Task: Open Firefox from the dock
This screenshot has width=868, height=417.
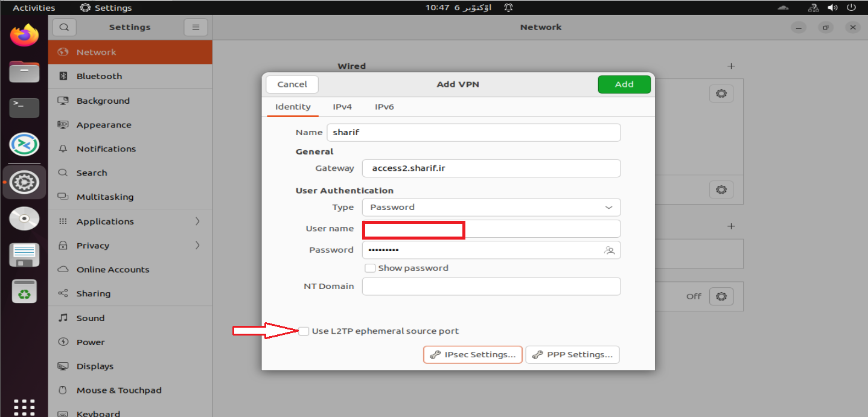Action: click(x=24, y=35)
